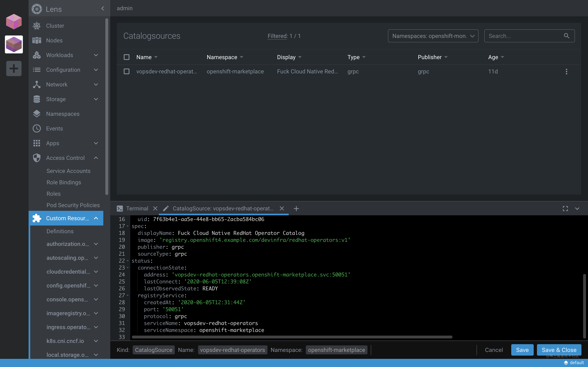The height and width of the screenshot is (367, 588).
Task: Click the Nodes icon in sidebar
Action: point(37,40)
